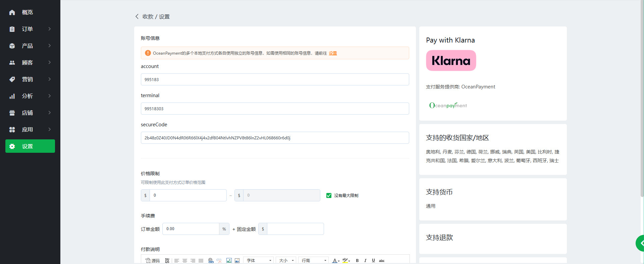Image resolution: width=644 pixels, height=264 pixels.
Task: Click the storefront icon beside 店铺
Action: point(12,113)
